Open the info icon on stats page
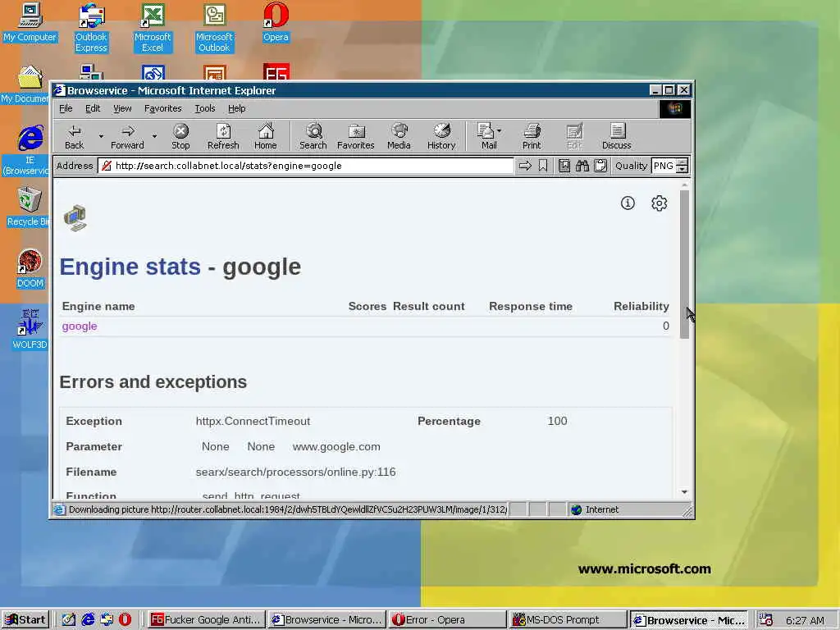 tap(628, 203)
